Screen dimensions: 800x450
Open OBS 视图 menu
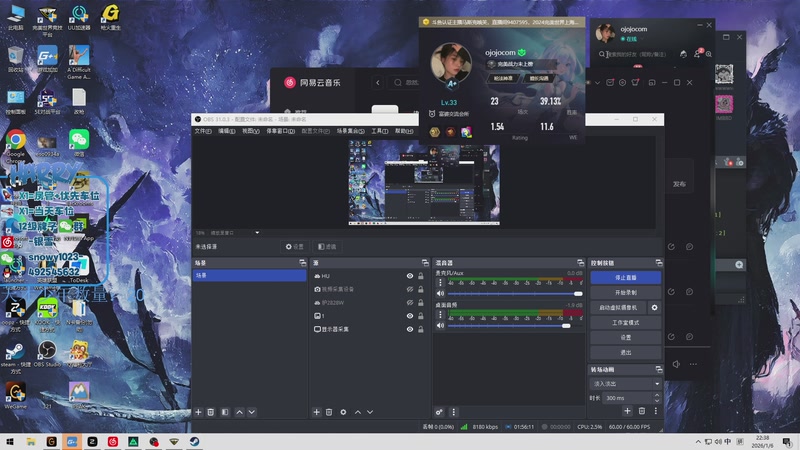tap(251, 131)
